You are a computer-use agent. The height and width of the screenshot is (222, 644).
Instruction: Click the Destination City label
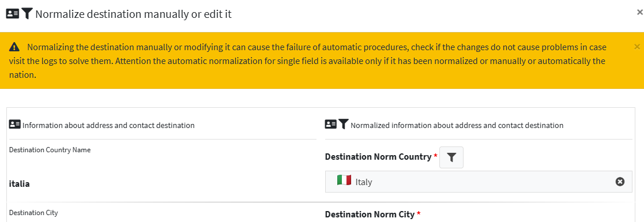click(x=33, y=213)
